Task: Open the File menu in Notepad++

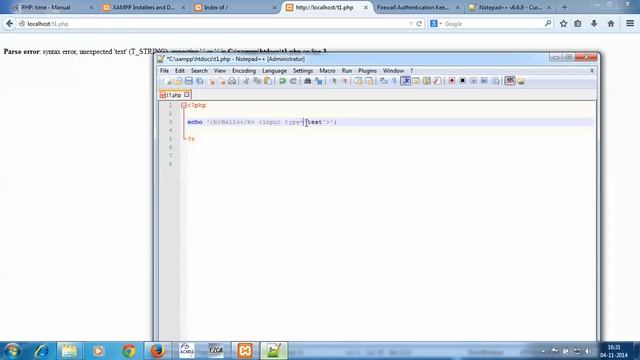Action: point(164,71)
